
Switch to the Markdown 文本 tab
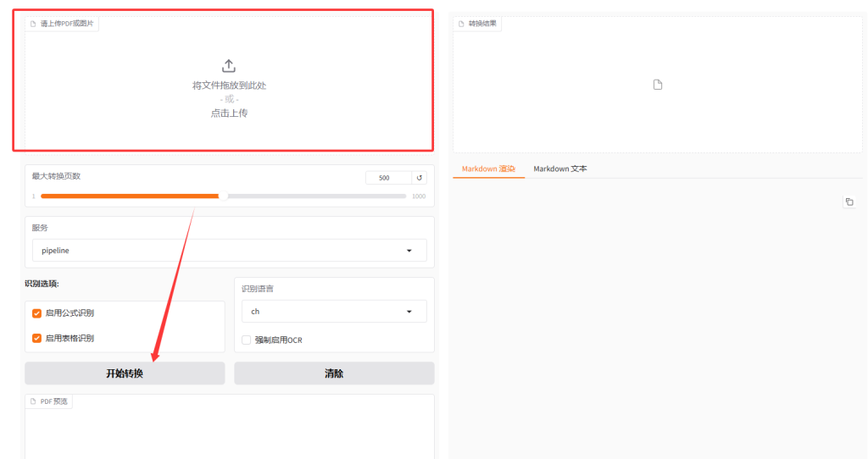[560, 169]
